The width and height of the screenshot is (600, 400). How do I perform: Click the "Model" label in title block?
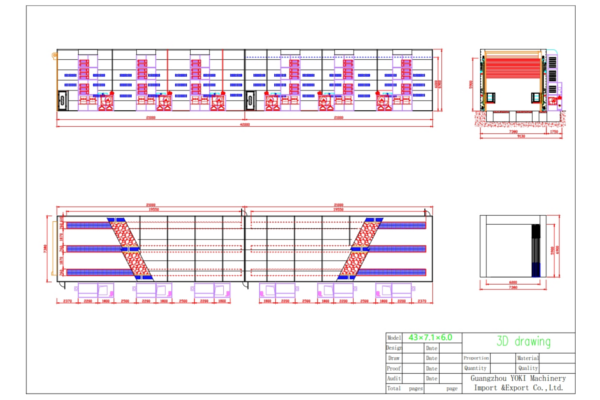click(394, 338)
